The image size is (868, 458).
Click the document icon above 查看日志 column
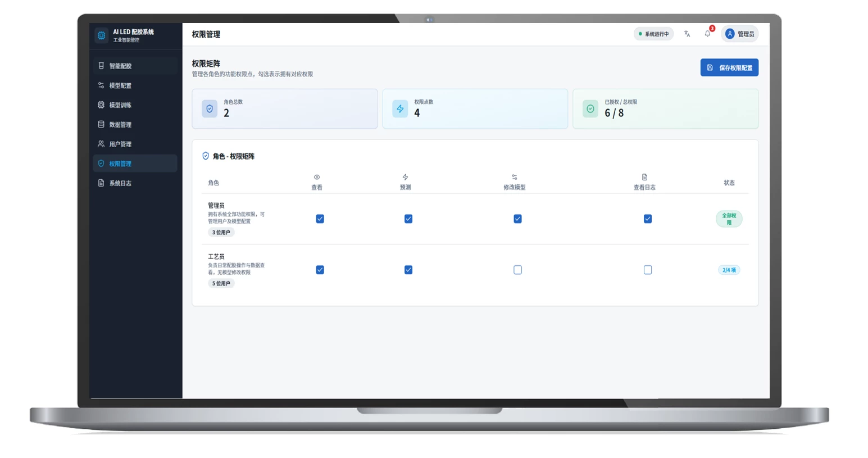click(x=644, y=177)
